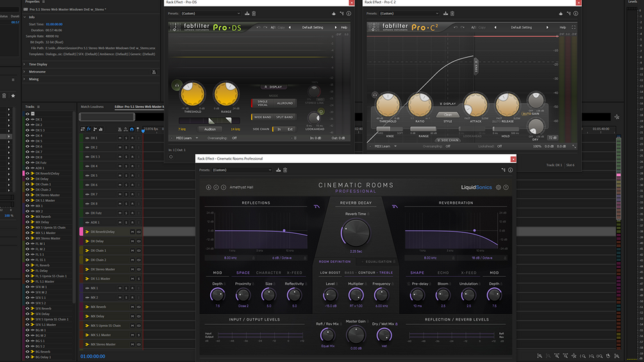Toggle visibility eye for MX Reverb track
The width and height of the screenshot is (644, 362).
[28, 217]
